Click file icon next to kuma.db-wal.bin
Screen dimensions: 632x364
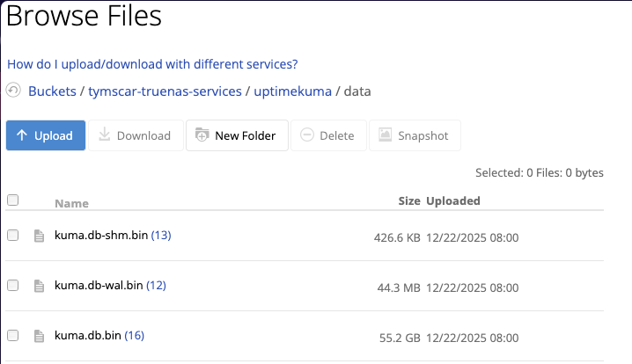[x=39, y=286]
